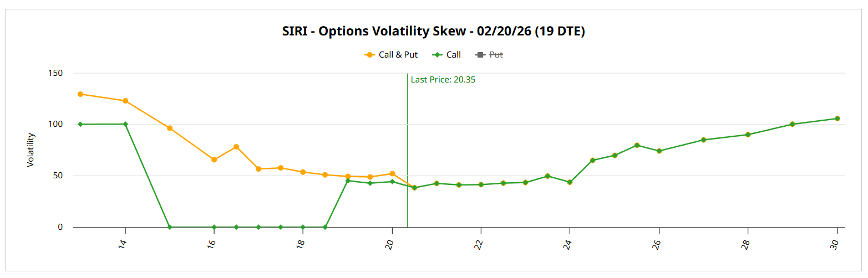The width and height of the screenshot is (868, 278).
Task: Click the orange peak point at strike 16.5
Action: (x=236, y=147)
